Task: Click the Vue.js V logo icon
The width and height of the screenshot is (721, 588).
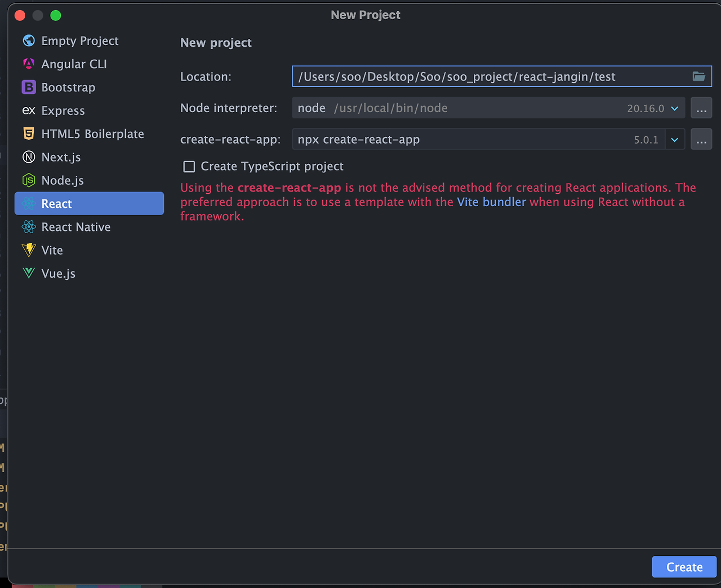Action: (29, 273)
